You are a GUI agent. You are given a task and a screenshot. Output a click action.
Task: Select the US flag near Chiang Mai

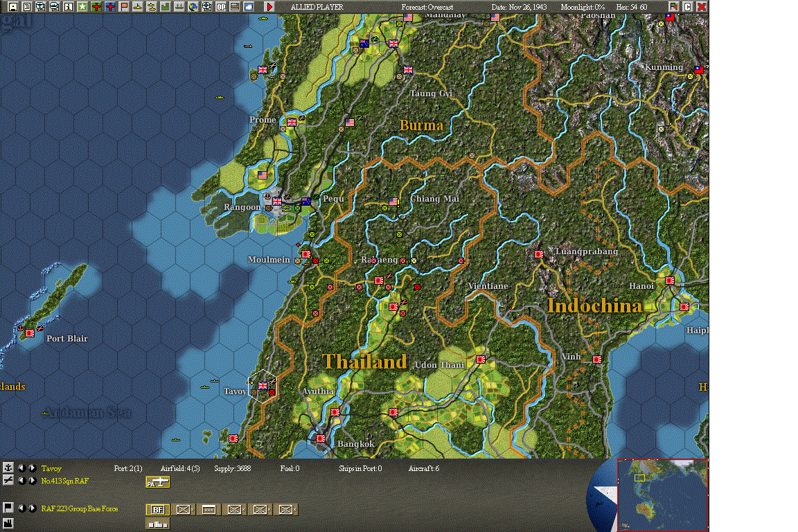pos(393,202)
